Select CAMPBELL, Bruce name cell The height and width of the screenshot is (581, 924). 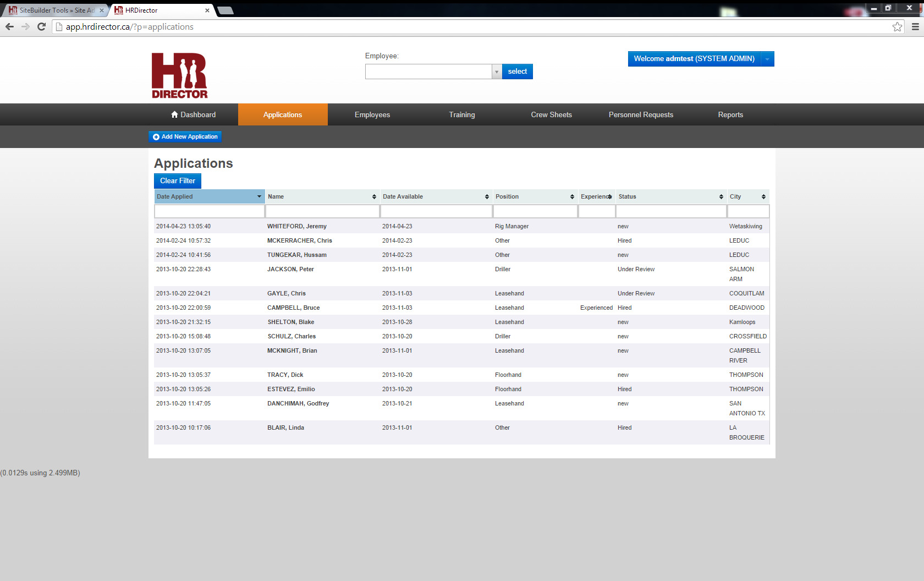coord(294,308)
